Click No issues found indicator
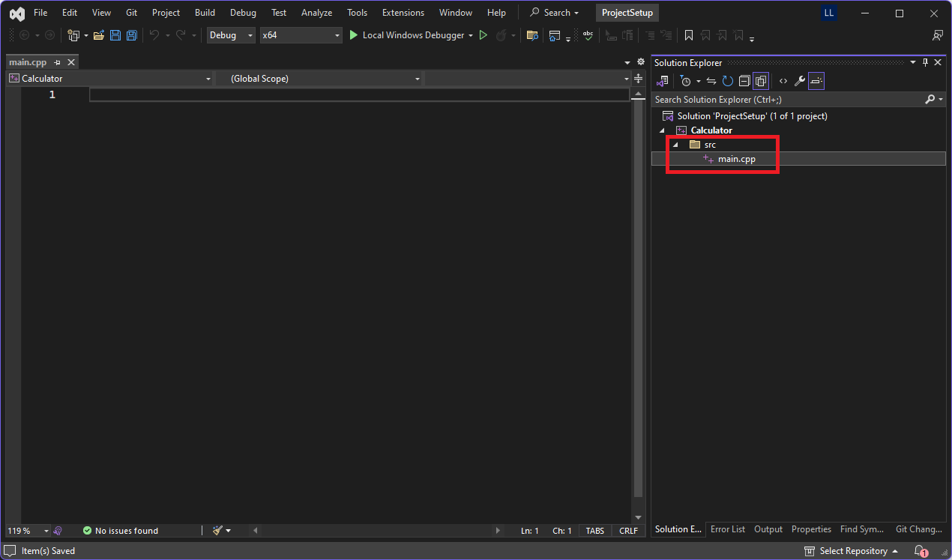 (x=121, y=531)
